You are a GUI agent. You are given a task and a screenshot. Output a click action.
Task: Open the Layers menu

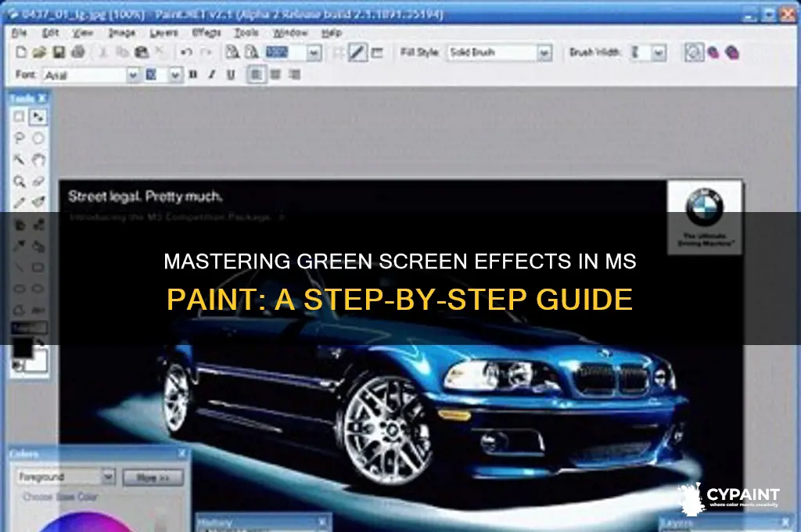point(163,33)
